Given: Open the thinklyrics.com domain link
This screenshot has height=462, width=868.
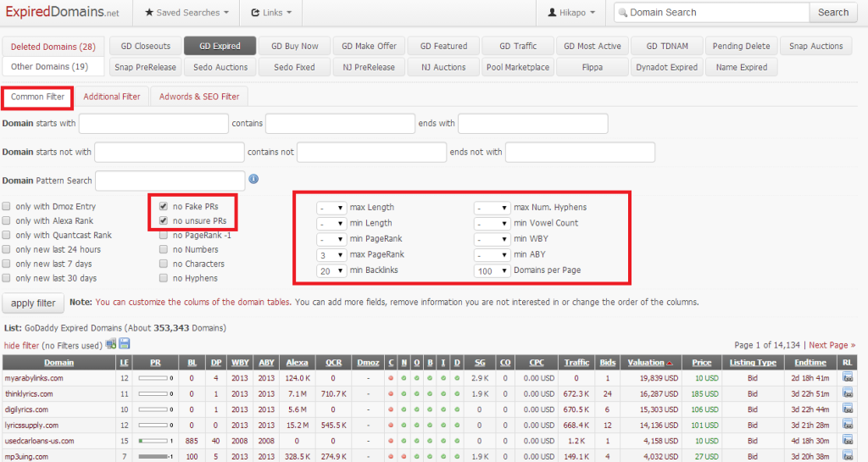Looking at the screenshot, I should click(x=29, y=394).
